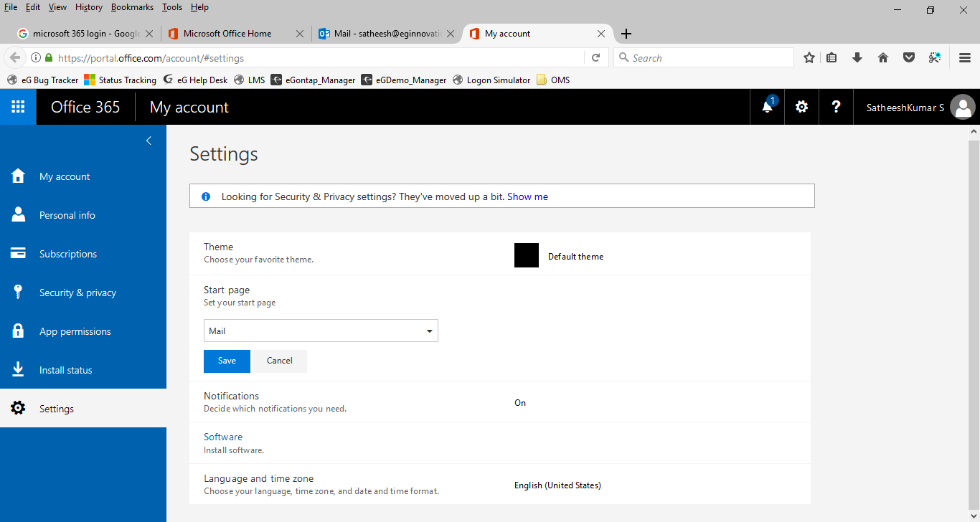Open the Language and time zone setting
This screenshot has width=980, height=522.
pyautogui.click(x=500, y=484)
